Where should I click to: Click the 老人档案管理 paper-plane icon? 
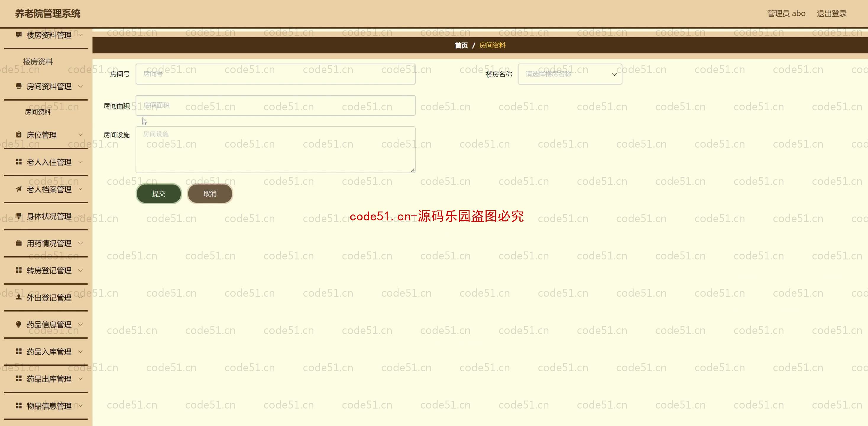click(x=19, y=189)
